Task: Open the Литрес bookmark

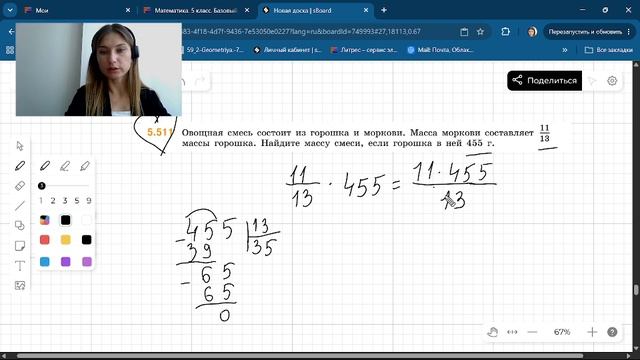Action: [364, 50]
